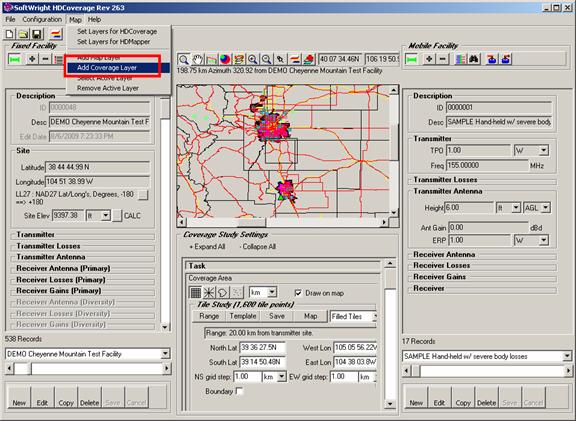Select the tile grid coverage area icon
Screen dimensions: 576x421
[195, 293]
